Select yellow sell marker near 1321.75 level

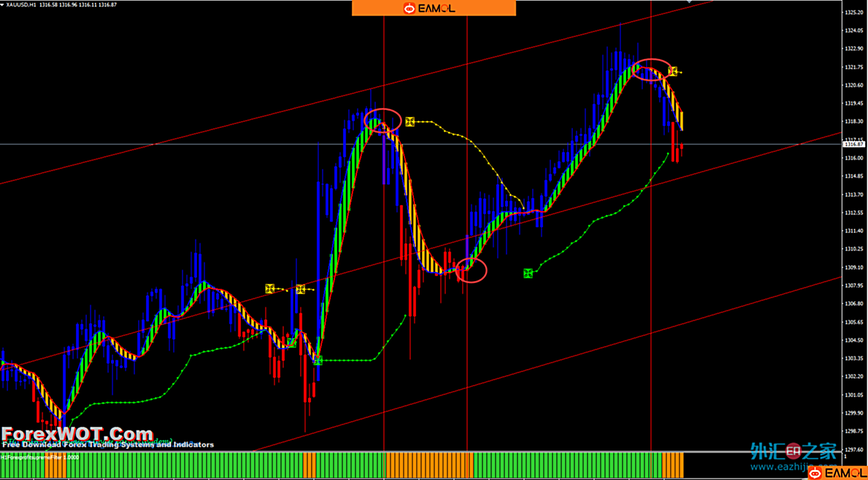673,71
